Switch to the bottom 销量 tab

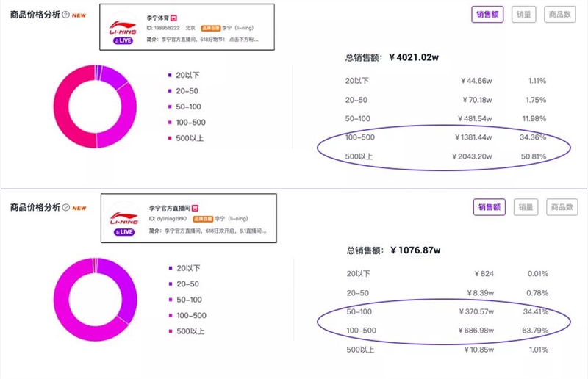click(x=526, y=207)
